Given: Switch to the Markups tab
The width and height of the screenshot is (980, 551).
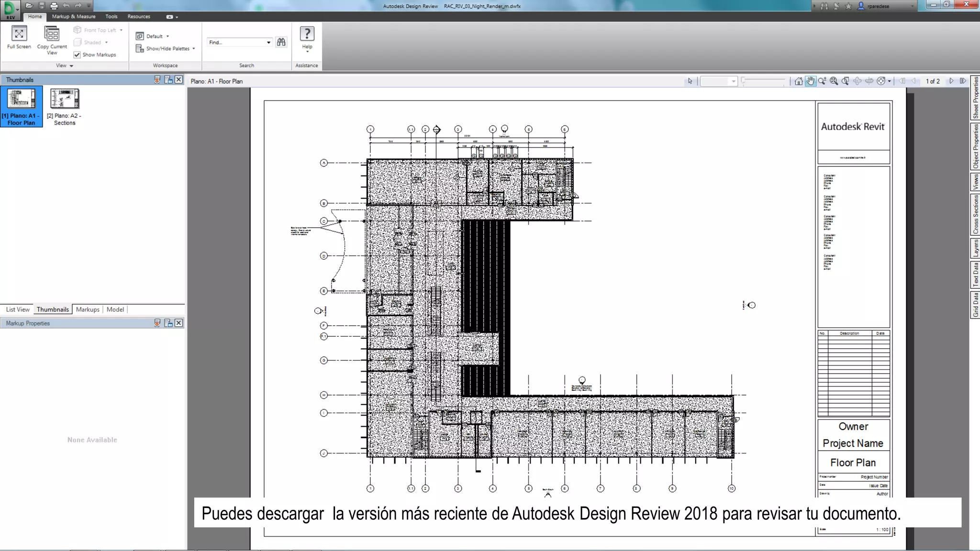Looking at the screenshot, I should tap(88, 309).
